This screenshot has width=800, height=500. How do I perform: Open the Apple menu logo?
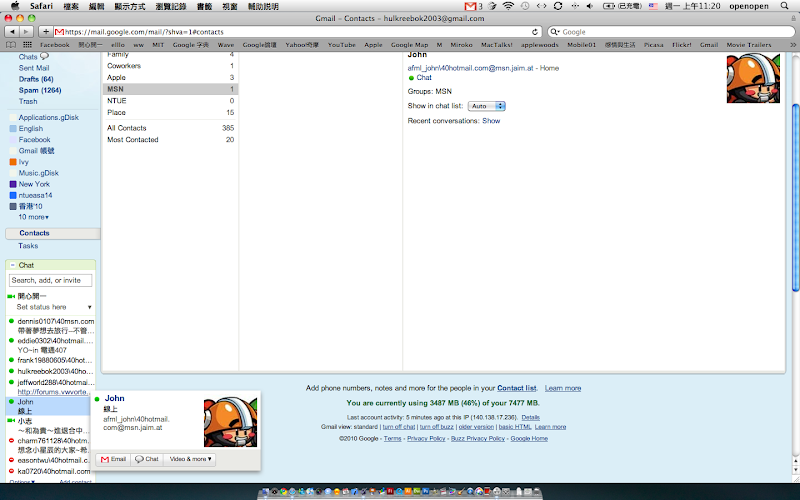click(15, 6)
